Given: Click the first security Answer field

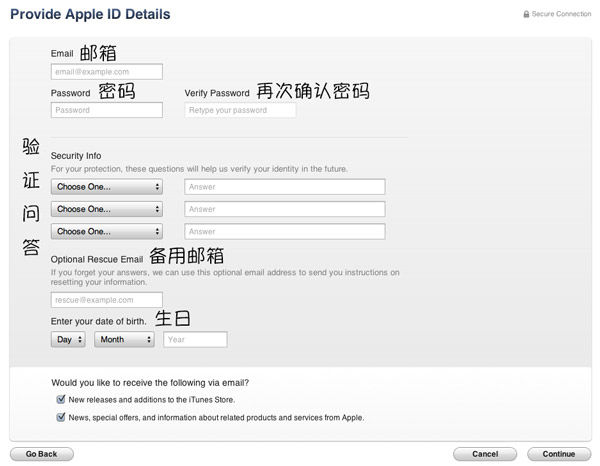Looking at the screenshot, I should 285,187.
